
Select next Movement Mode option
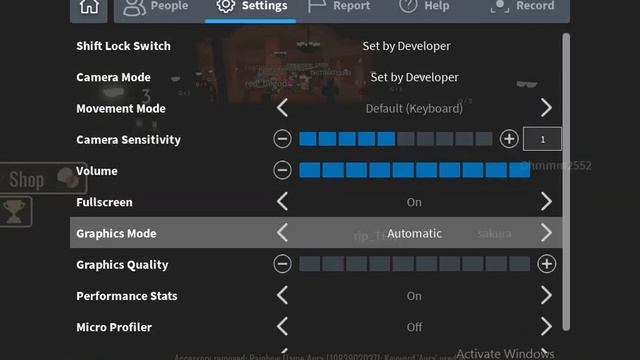546,108
